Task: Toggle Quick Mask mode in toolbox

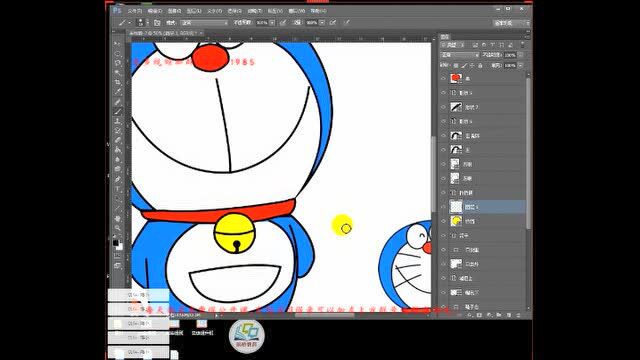Action: pyautogui.click(x=118, y=256)
